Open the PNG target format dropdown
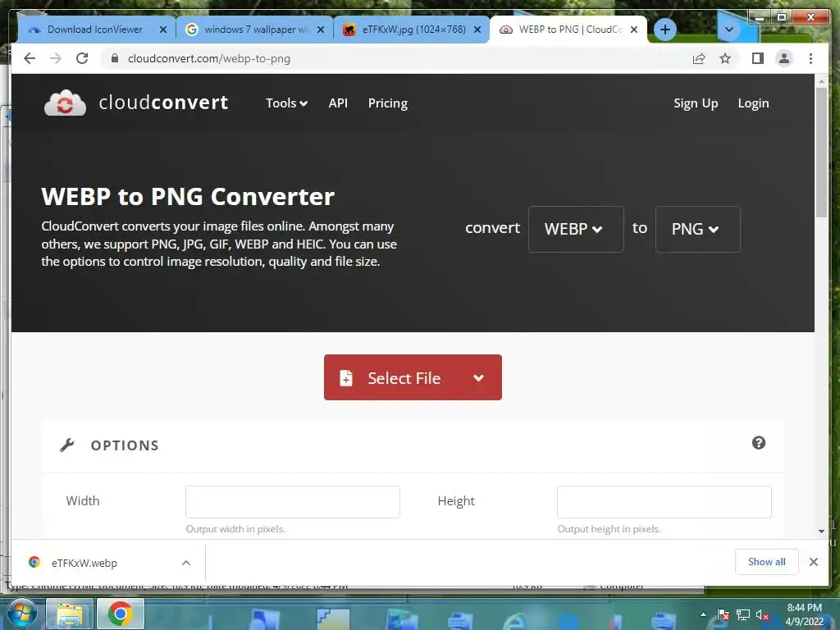Image resolution: width=840 pixels, height=630 pixels. point(697,229)
